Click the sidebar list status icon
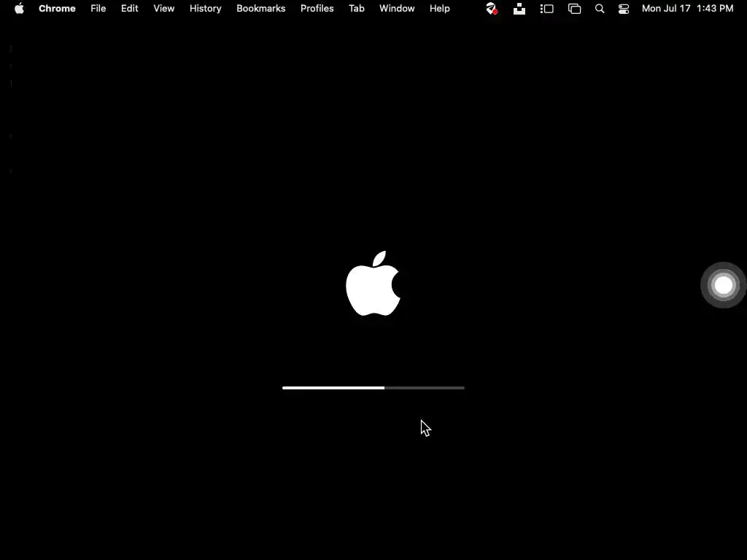 coord(547,9)
